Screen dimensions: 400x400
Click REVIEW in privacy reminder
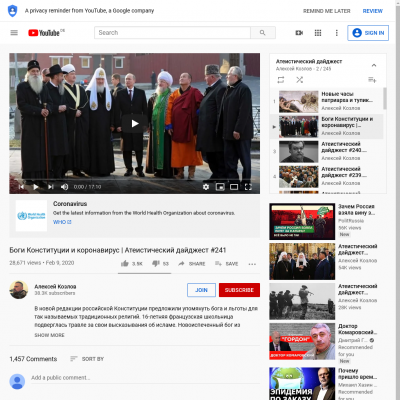373,11
